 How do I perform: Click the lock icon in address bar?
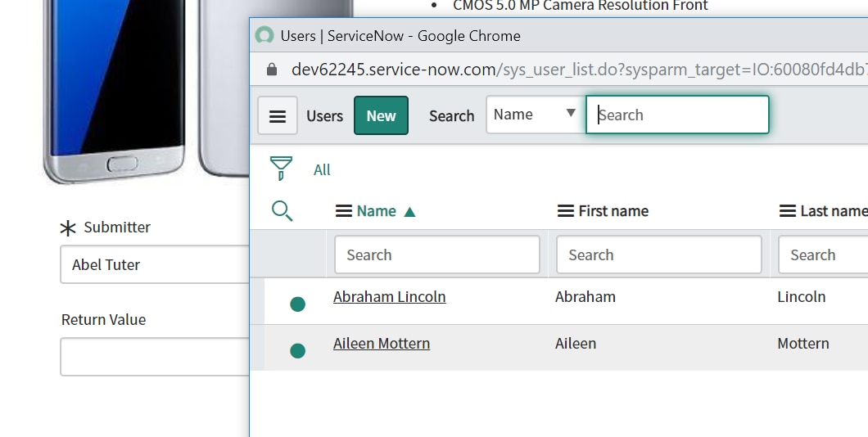[271, 69]
